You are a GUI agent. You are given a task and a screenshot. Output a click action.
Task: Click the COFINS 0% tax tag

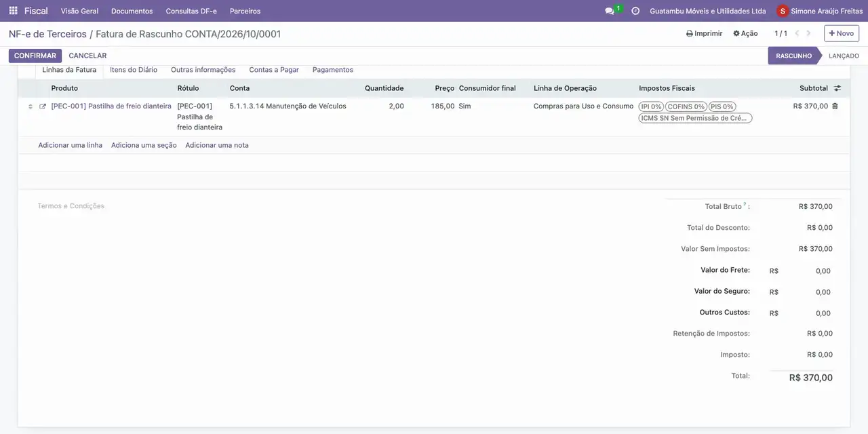[686, 106]
